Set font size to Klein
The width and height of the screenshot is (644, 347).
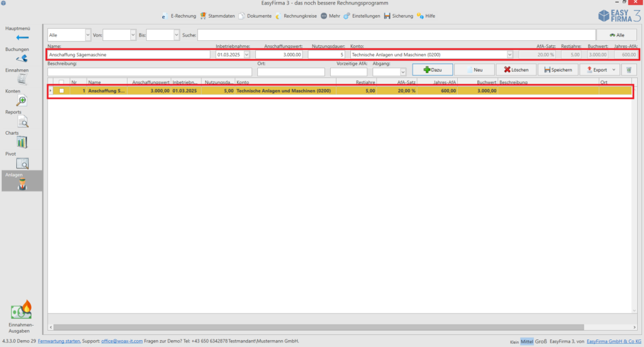[x=514, y=342]
